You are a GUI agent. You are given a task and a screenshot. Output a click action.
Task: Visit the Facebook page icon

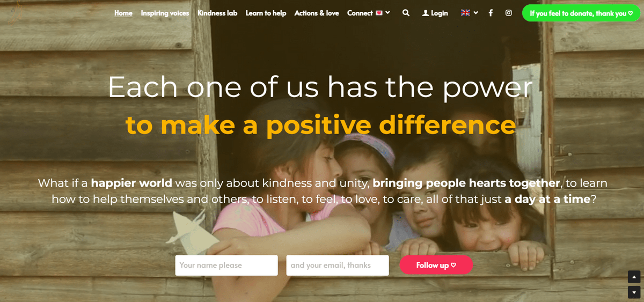491,13
